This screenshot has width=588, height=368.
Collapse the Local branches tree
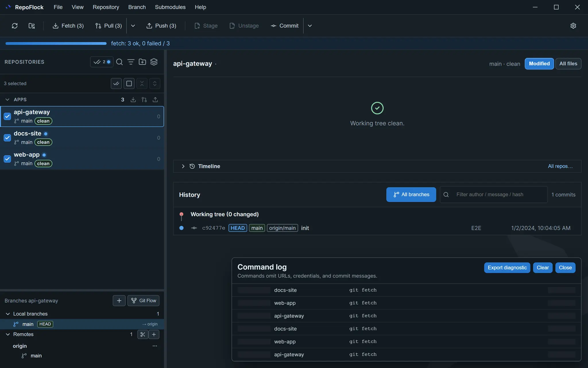click(x=8, y=314)
